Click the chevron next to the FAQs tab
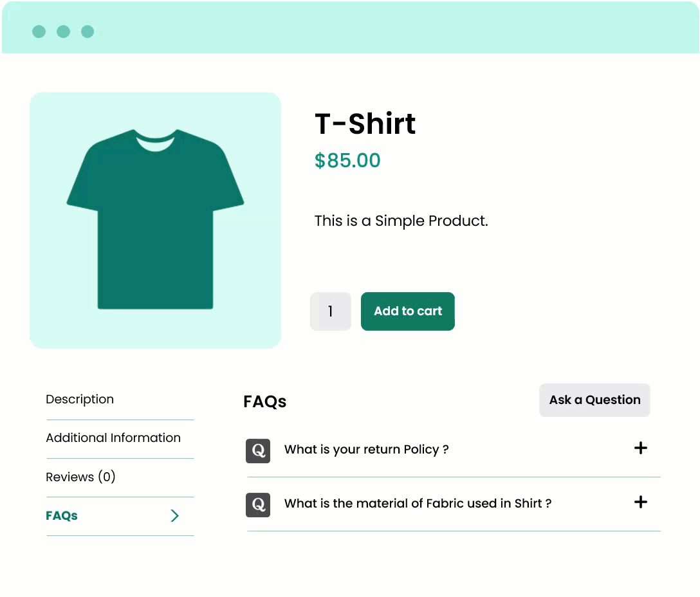This screenshot has height=597, width=700. pos(174,515)
